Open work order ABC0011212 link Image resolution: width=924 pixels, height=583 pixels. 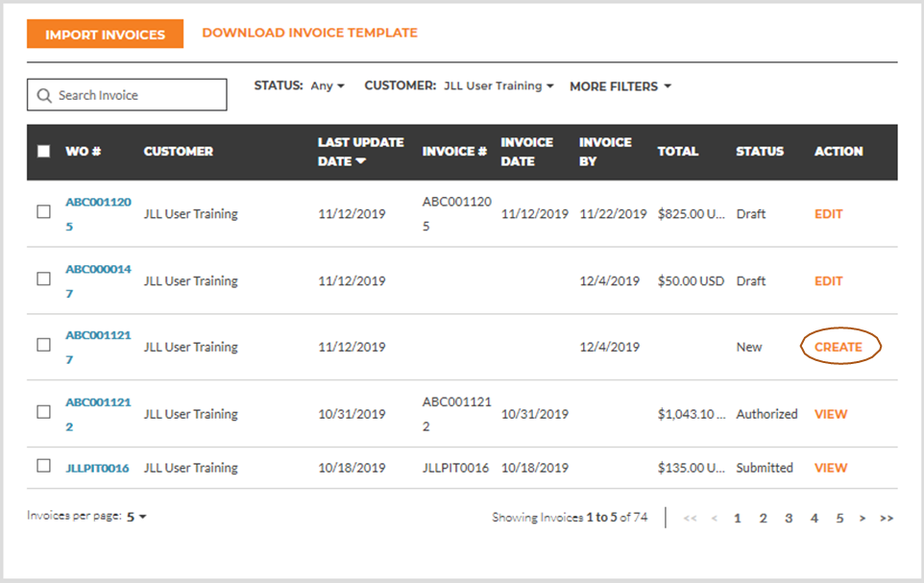(98, 414)
